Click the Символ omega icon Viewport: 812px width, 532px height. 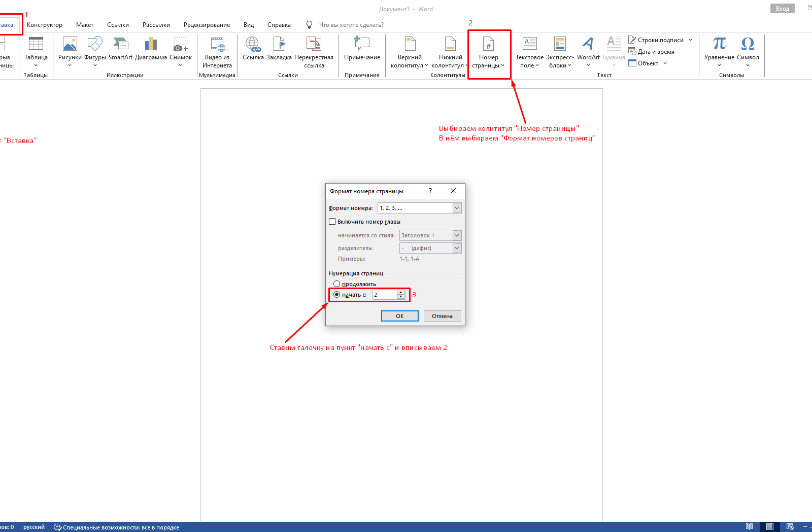[748, 45]
